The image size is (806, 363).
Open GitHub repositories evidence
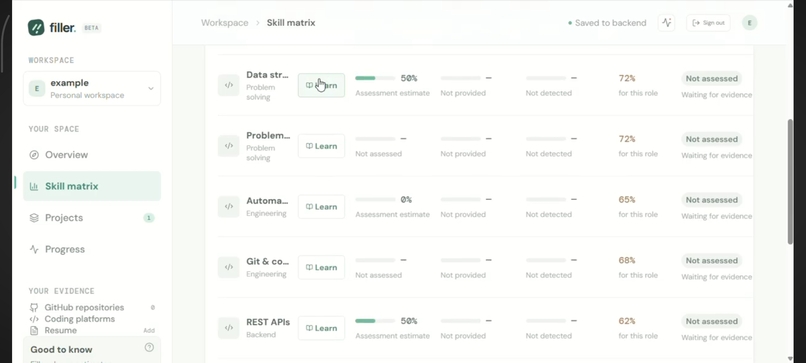[92, 307]
